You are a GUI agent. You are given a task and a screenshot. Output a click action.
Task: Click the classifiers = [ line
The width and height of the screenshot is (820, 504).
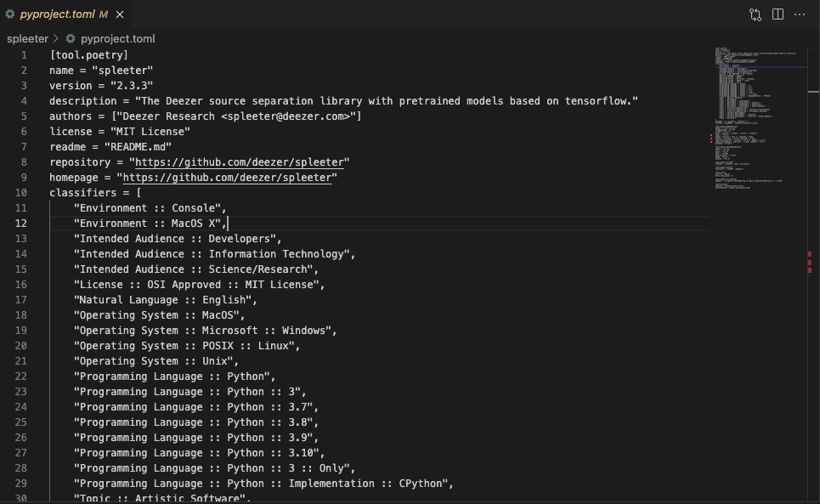(x=95, y=192)
